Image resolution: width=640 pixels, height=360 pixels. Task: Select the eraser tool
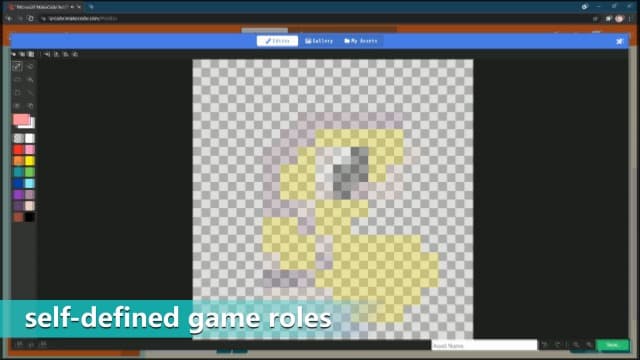pos(30,67)
